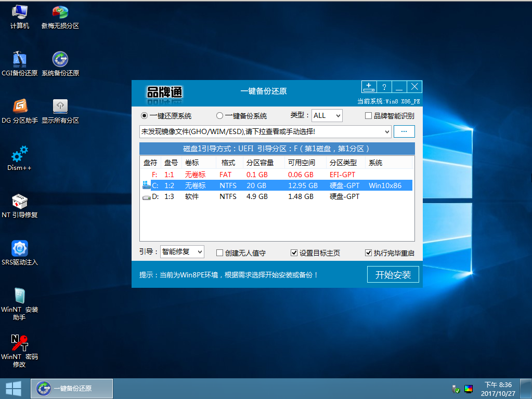532x399 pixels.
Task: Click the 开始安装 button
Action: [x=393, y=275]
